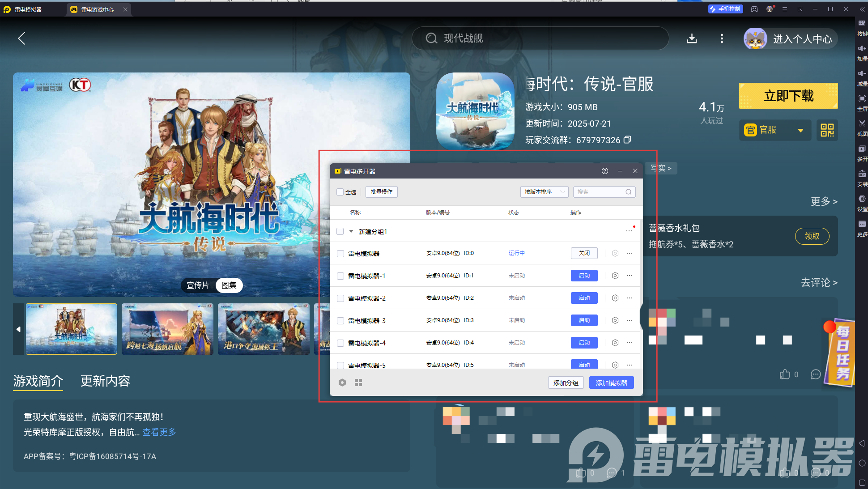Collapse the 新建分组1 group
The width and height of the screenshot is (868, 489).
click(x=351, y=231)
